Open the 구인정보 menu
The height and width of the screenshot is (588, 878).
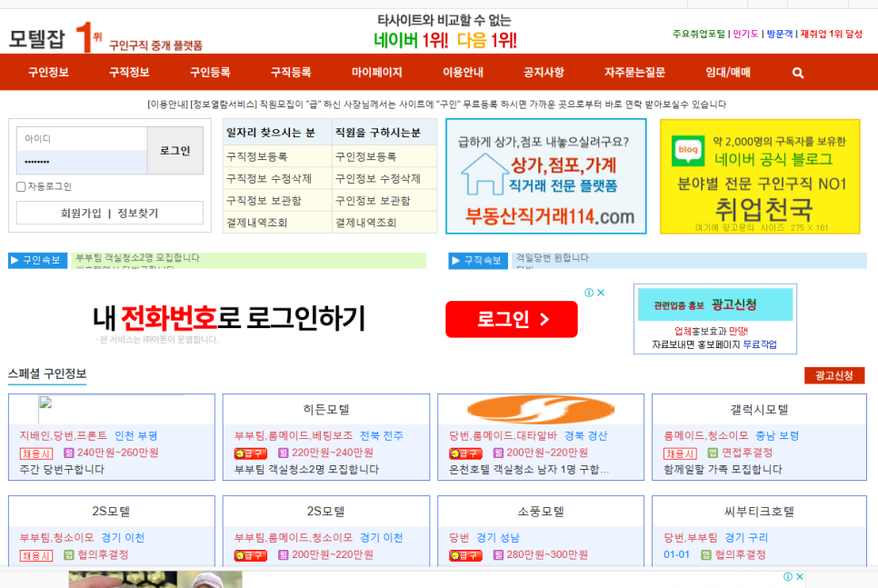coord(49,72)
